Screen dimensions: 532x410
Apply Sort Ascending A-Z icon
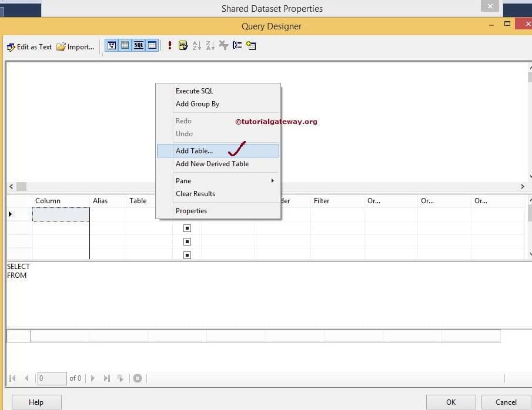point(196,45)
